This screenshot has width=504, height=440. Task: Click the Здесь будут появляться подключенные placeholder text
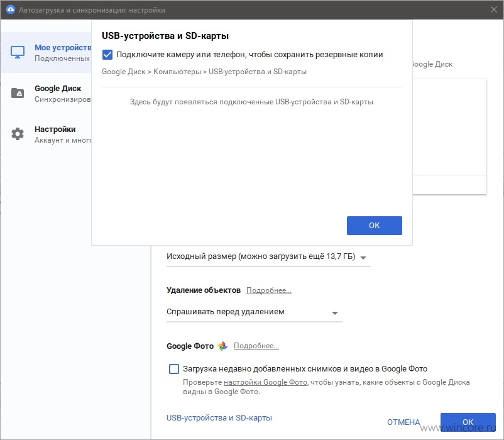tap(251, 102)
